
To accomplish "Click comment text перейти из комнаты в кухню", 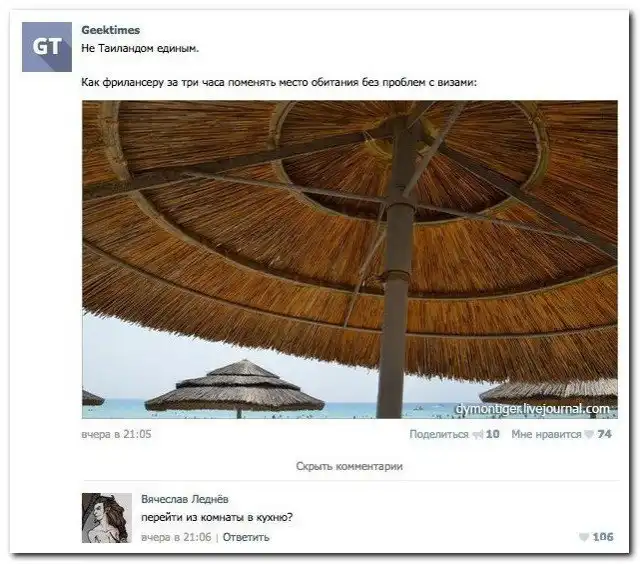I will [x=216, y=517].
